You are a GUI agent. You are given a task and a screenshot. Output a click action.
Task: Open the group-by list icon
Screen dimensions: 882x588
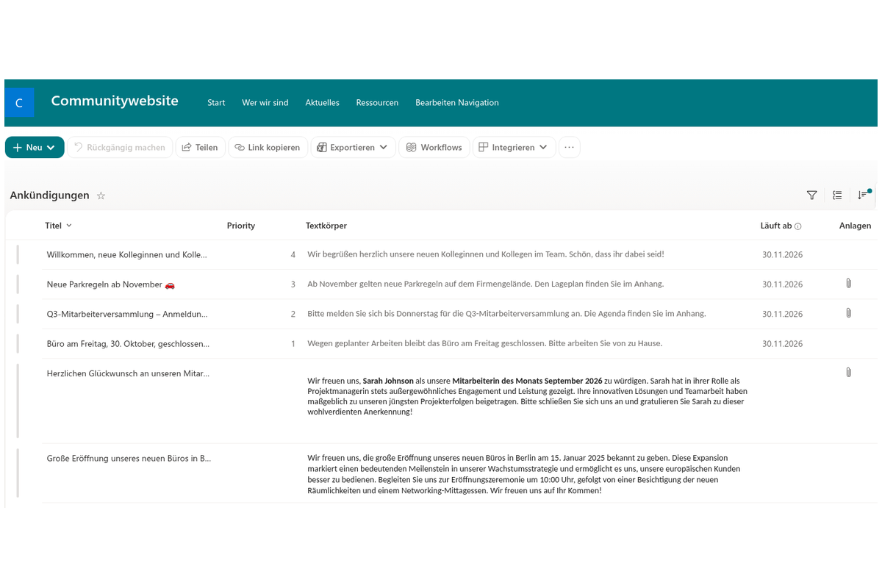coord(837,195)
